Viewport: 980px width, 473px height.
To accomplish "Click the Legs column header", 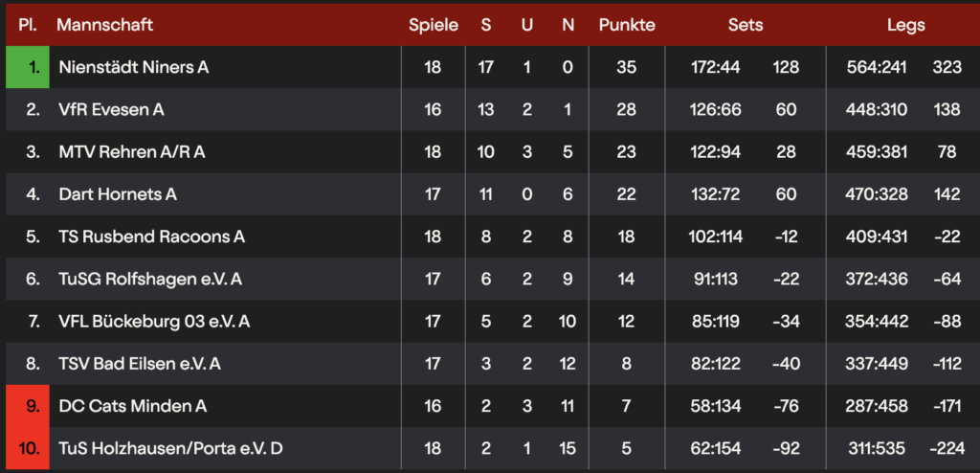I will click(905, 25).
